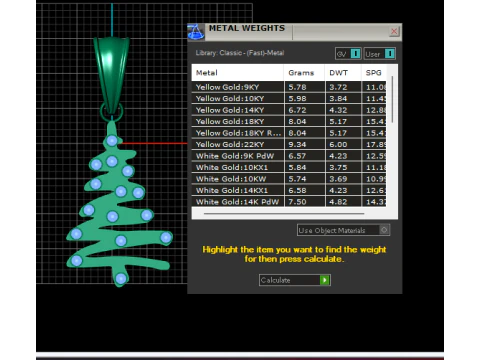
Task: Click the Metal Weights tool icon in title bar
Action: (x=196, y=32)
